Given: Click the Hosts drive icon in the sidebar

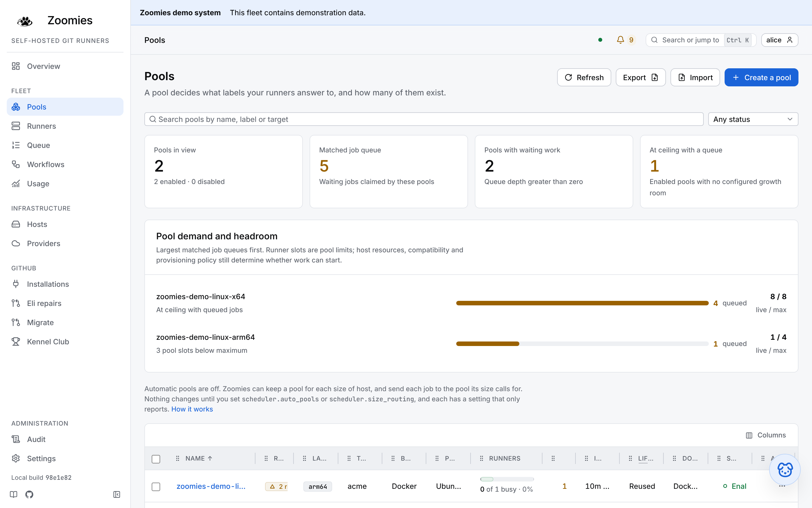Looking at the screenshot, I should pyautogui.click(x=16, y=224).
